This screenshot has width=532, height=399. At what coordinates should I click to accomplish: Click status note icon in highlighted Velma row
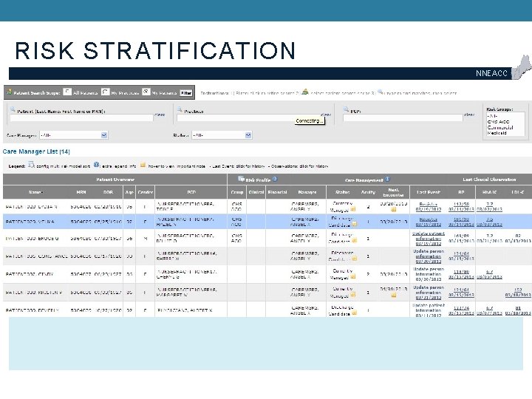[355, 224]
